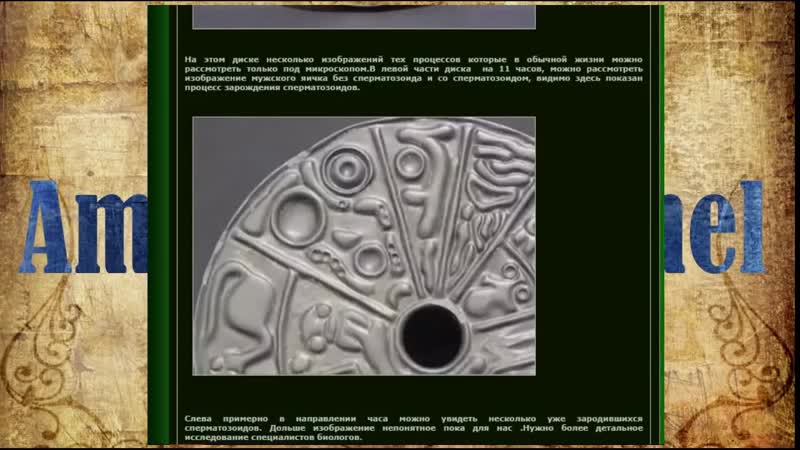Click the cropped image strip above the first paragraph

point(364,17)
